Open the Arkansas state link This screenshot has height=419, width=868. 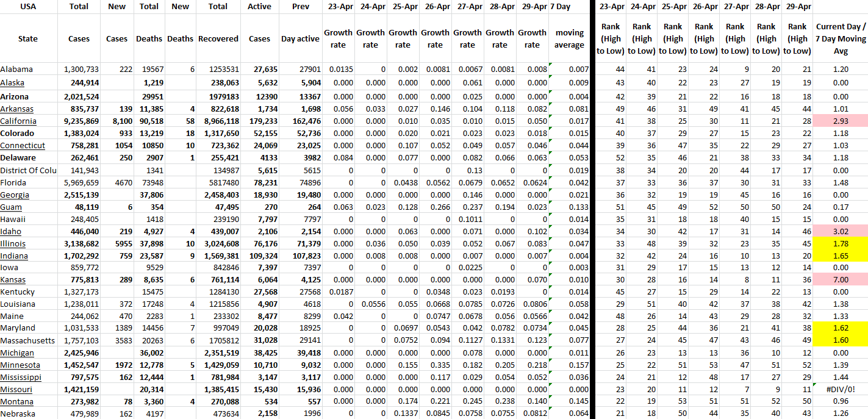(x=16, y=109)
